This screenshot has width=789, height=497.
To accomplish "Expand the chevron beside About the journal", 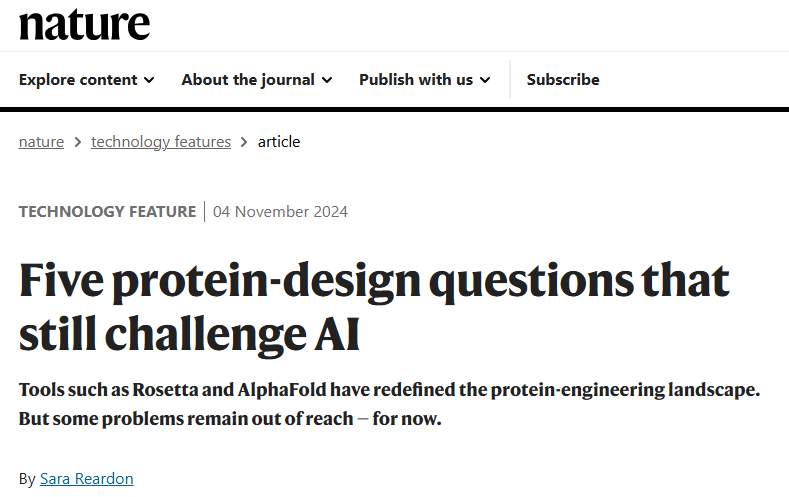I will pyautogui.click(x=327, y=80).
